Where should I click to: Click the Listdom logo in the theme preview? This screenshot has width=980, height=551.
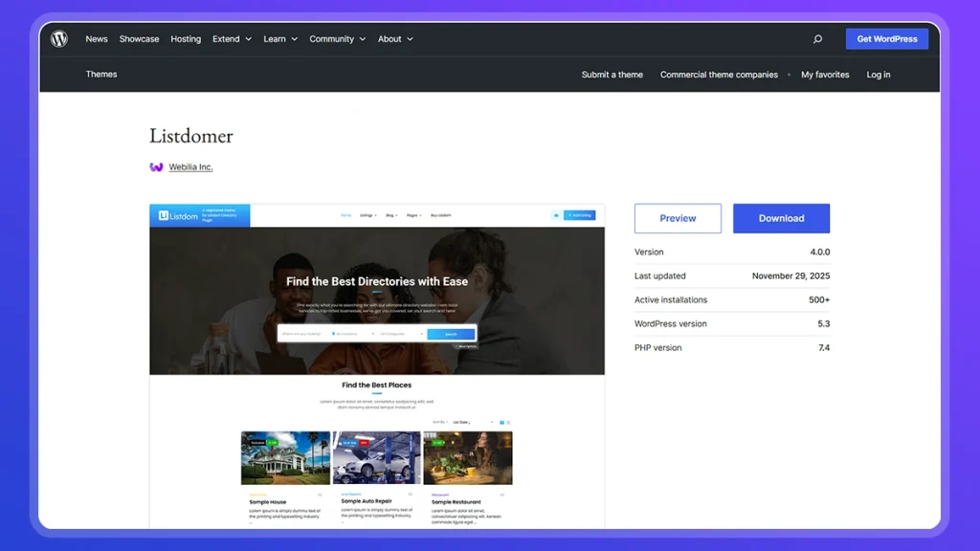(x=177, y=215)
